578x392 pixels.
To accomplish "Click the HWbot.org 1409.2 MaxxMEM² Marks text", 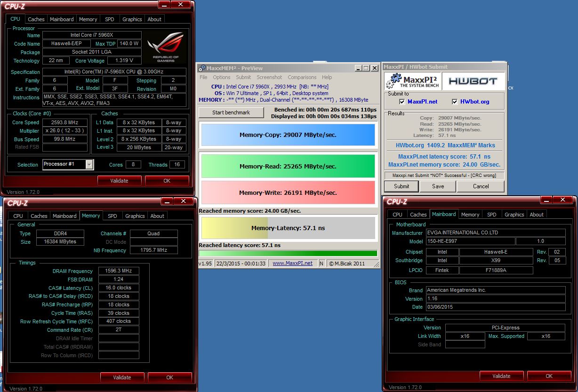I will pos(445,145).
